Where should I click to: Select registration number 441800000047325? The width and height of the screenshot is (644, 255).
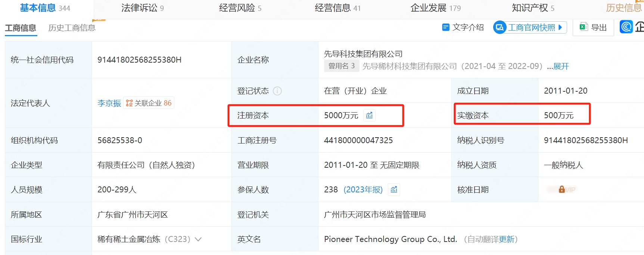(x=358, y=140)
